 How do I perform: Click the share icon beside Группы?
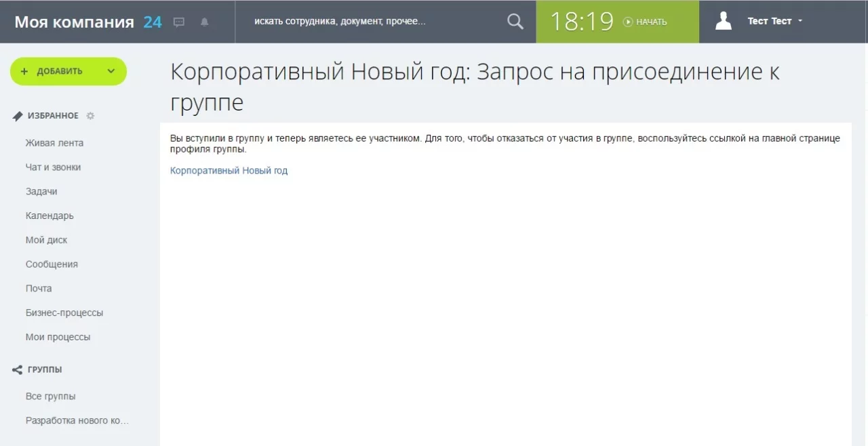click(18, 370)
